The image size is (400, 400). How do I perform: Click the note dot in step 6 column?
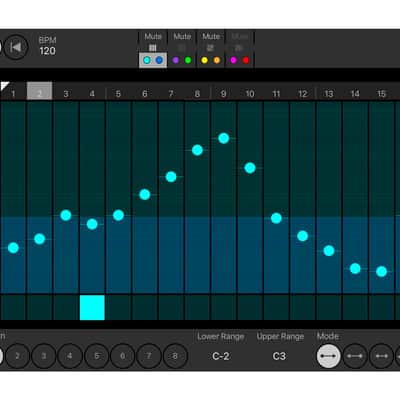click(x=145, y=195)
